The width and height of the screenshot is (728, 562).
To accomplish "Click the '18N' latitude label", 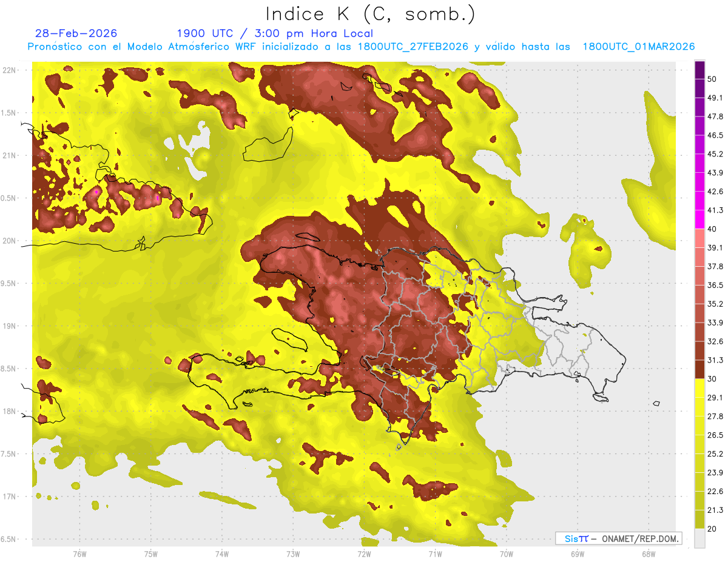I will 9,412.
